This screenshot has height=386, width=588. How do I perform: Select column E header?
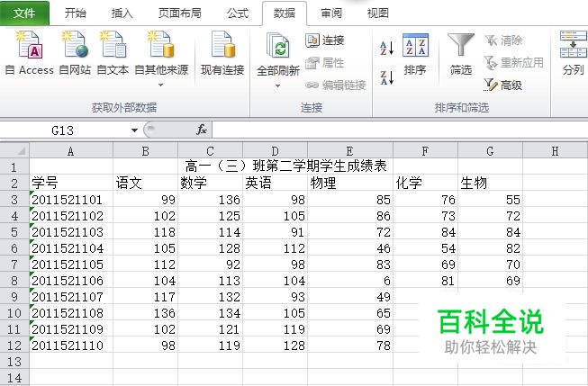pos(350,151)
